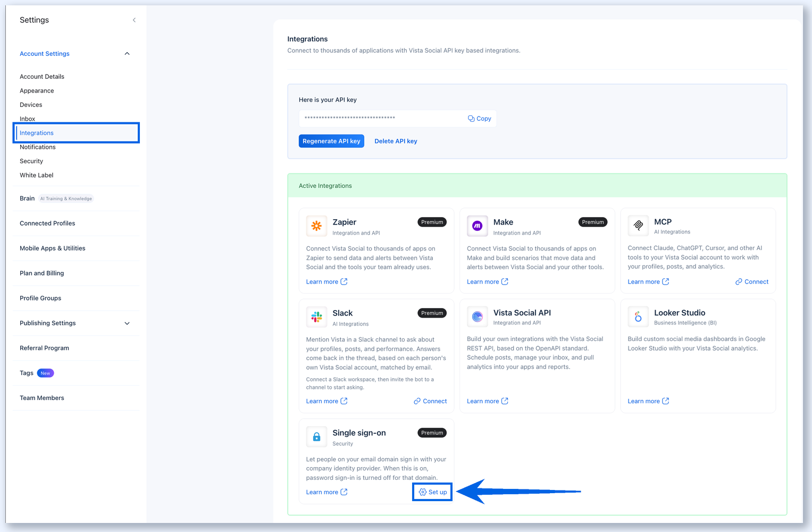
Task: Go to Plan and Billing
Action: coord(42,273)
